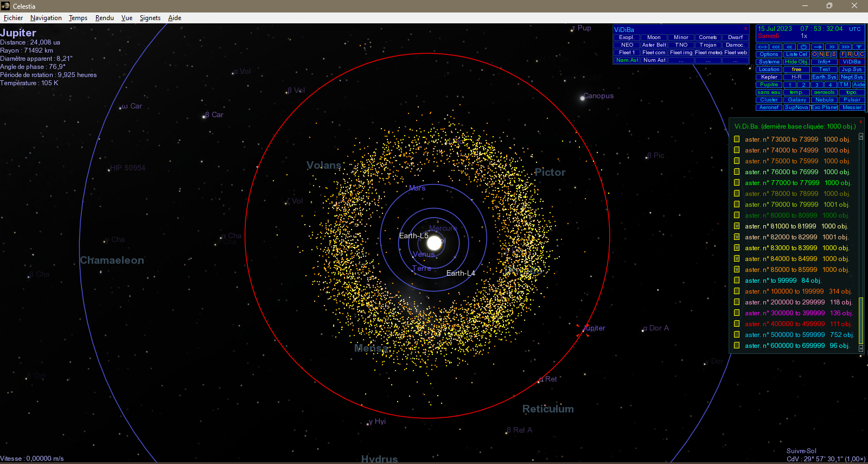Click the Earth-L4 label
Viewport: 868px width, 464px height.
point(461,273)
